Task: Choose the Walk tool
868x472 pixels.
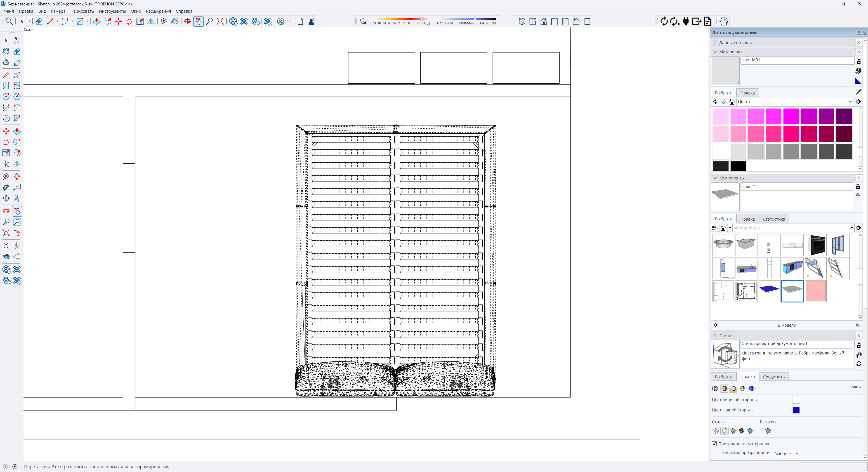Action: 17,246
